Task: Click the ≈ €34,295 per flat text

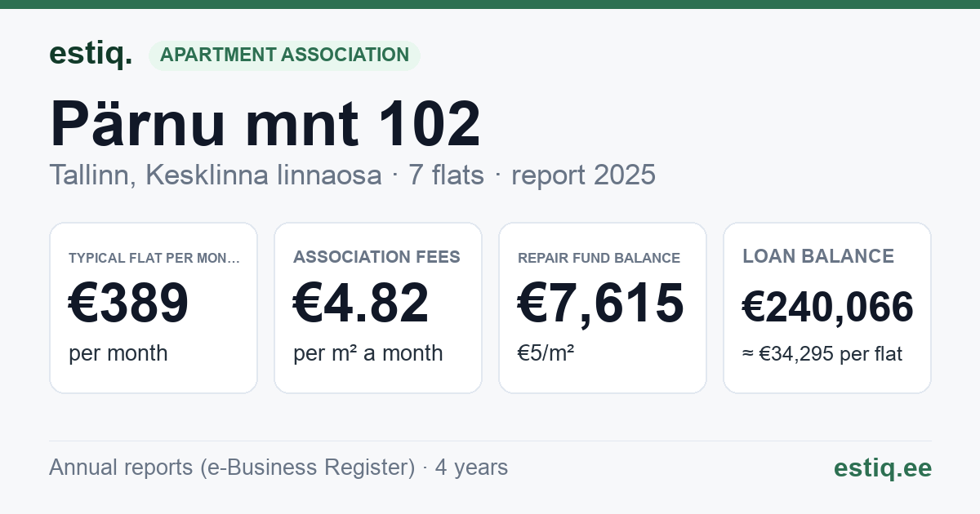Action: [822, 354]
